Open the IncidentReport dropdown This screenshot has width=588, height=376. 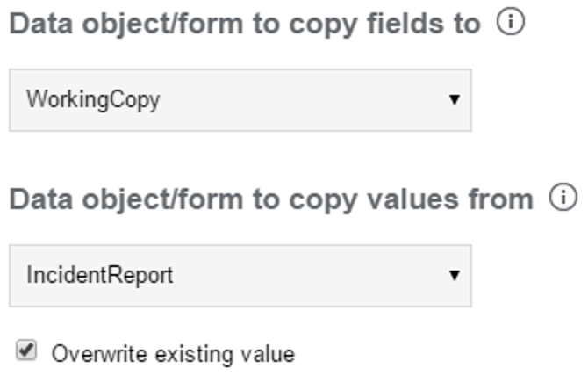coord(240,276)
